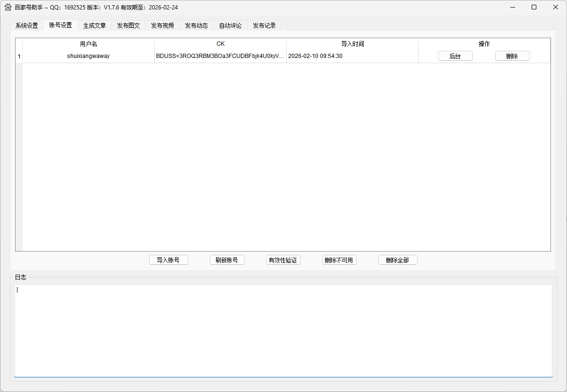View the 发布记录 tab

pos(264,25)
